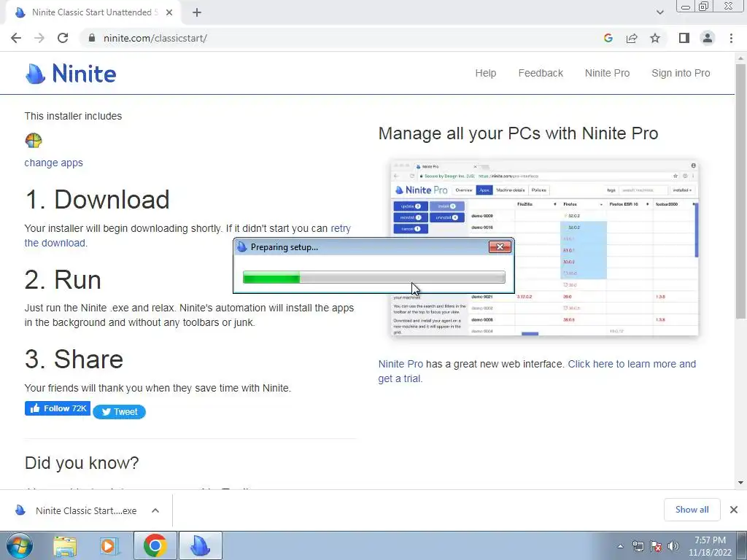Click the page vertical scrollbar thumb

tap(740, 190)
